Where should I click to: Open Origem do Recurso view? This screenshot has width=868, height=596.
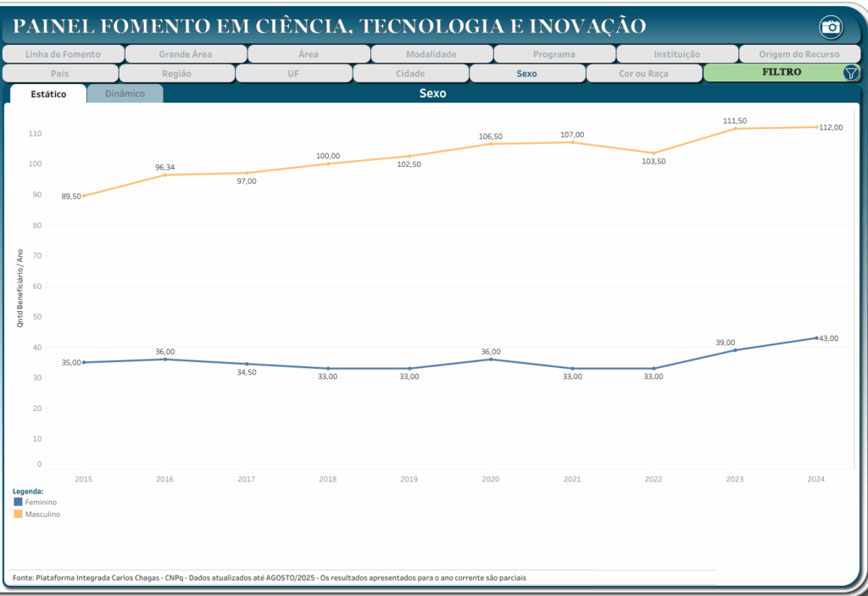click(x=798, y=54)
